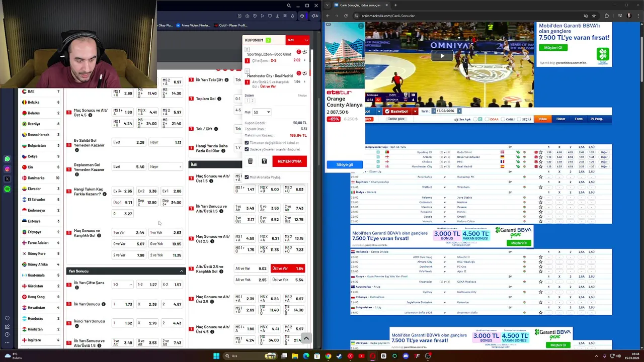Collapse the Yarı Sonucu section
The image size is (644, 362).
[182, 271]
